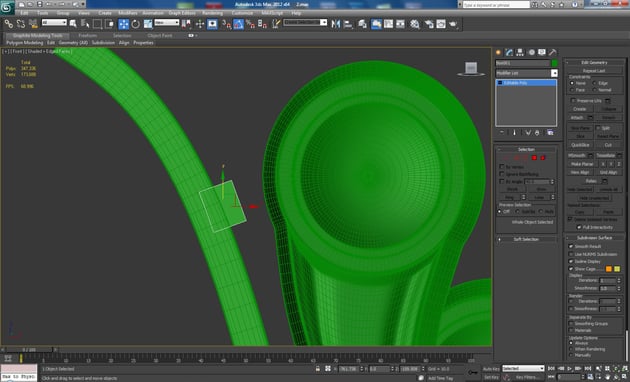Collapse the Selection rollout header

pos(526,149)
